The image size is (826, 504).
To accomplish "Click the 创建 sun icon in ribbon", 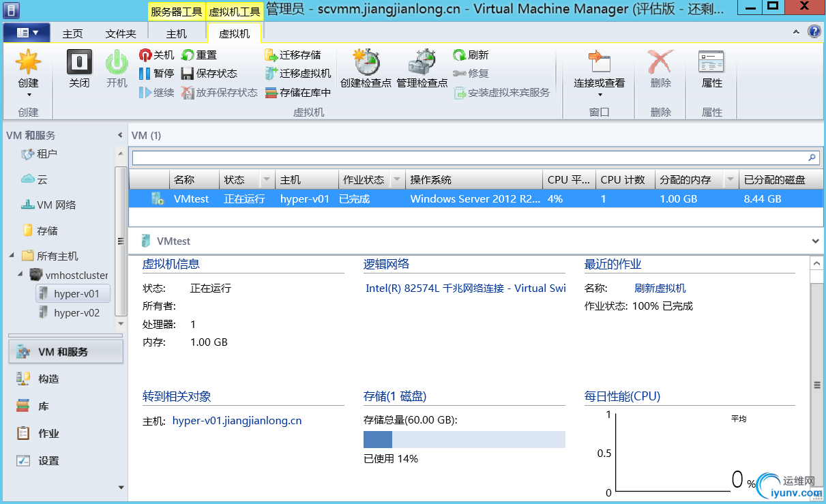I will point(28,62).
